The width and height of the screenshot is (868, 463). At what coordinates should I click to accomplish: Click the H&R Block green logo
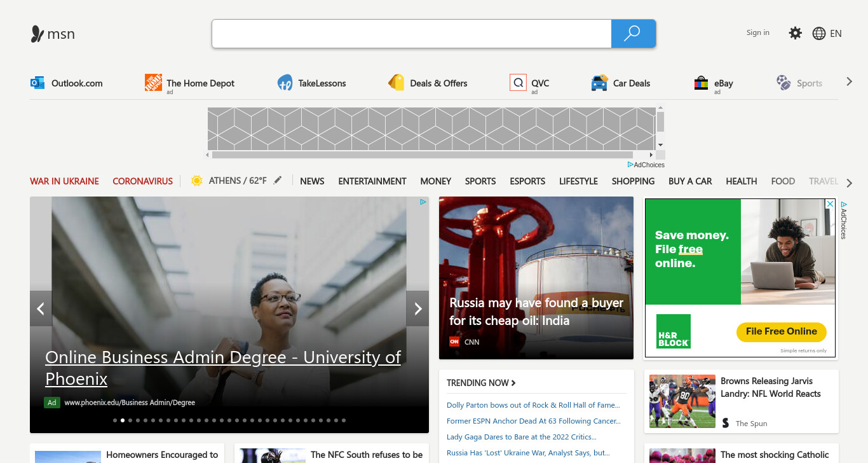coord(674,331)
